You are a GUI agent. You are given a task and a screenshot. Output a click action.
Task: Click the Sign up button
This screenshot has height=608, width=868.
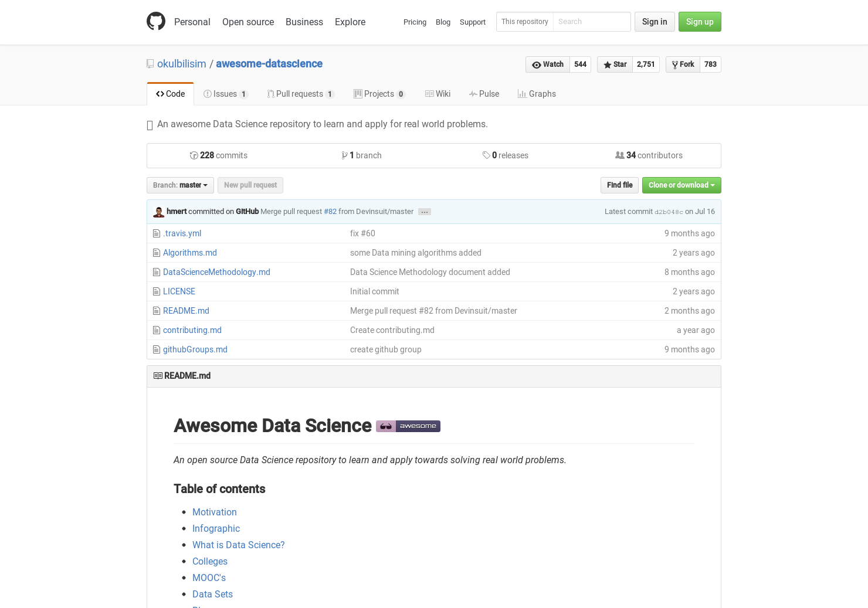click(x=700, y=22)
